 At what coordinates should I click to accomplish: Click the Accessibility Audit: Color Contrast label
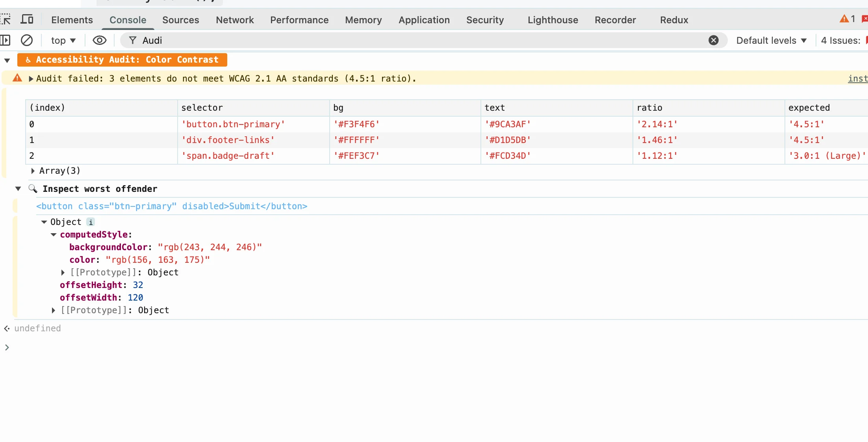122,60
